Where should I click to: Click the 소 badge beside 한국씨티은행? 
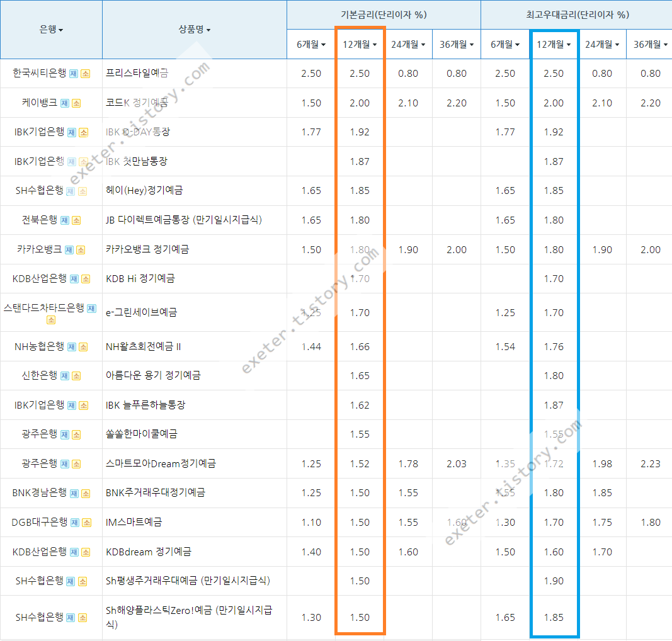[x=86, y=74]
